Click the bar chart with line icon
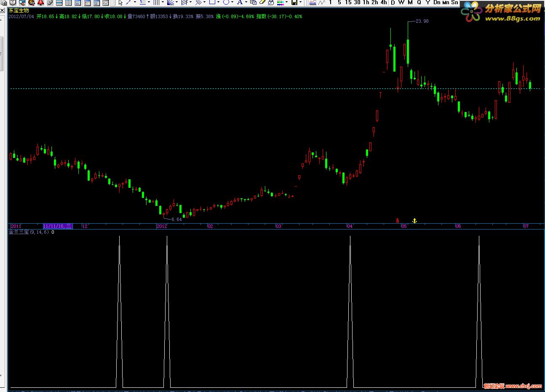545x392 pixels. [x=313, y=2]
